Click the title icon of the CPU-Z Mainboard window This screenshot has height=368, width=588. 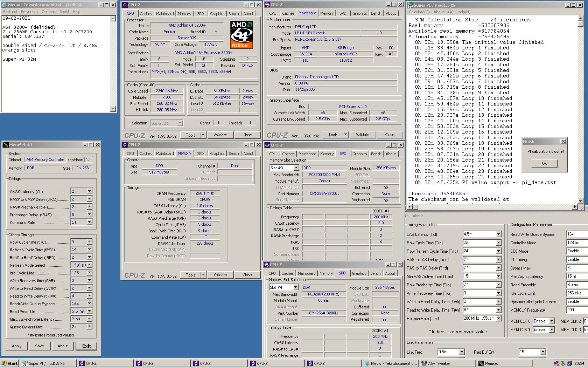268,5
